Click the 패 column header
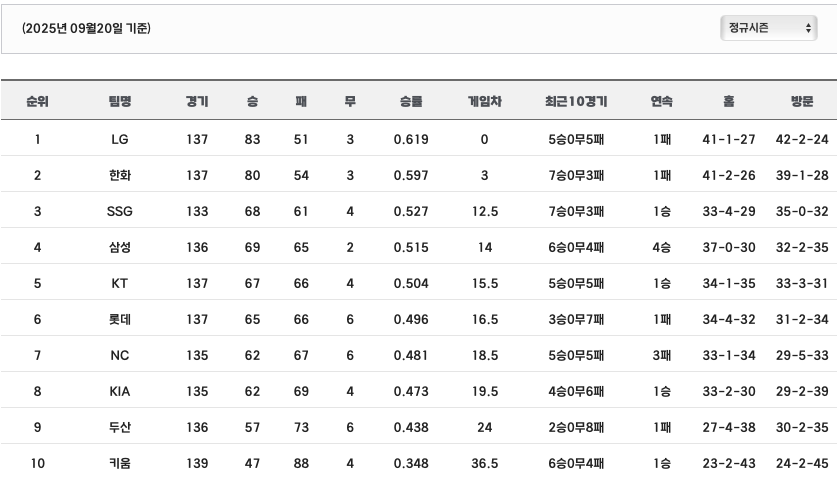 tap(301, 101)
